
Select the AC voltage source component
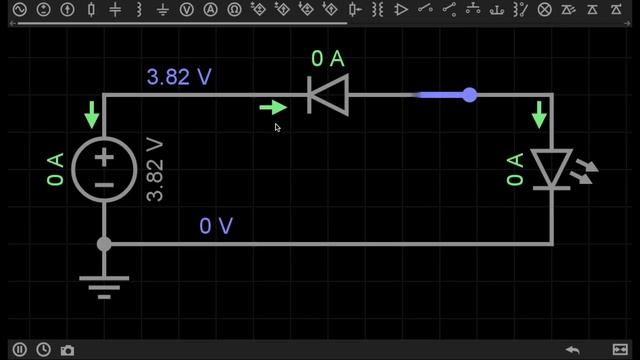click(20, 9)
